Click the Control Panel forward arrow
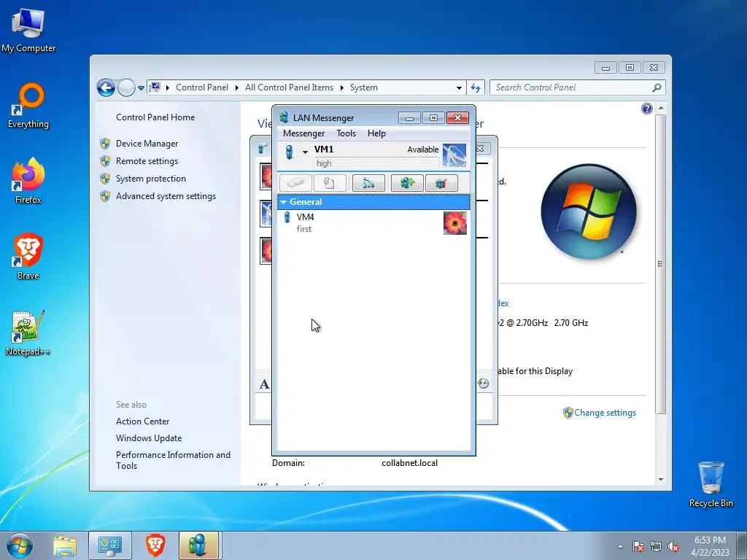 point(126,87)
